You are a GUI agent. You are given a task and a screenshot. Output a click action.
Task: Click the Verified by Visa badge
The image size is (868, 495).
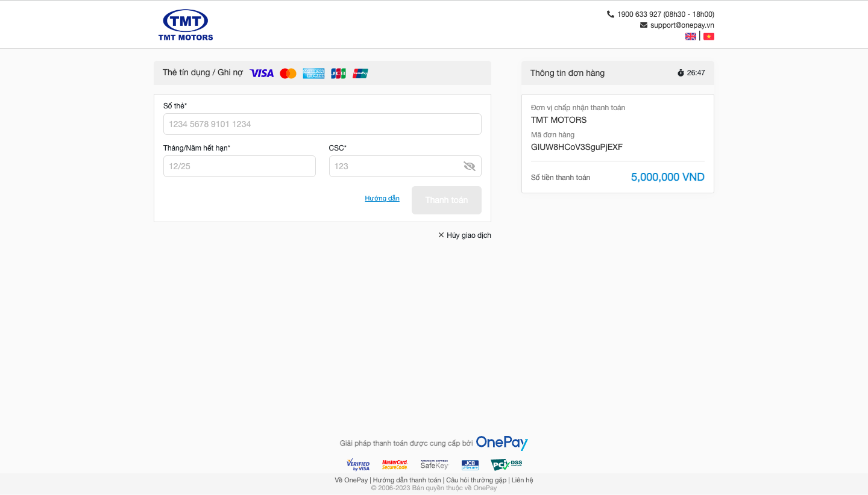tap(358, 464)
